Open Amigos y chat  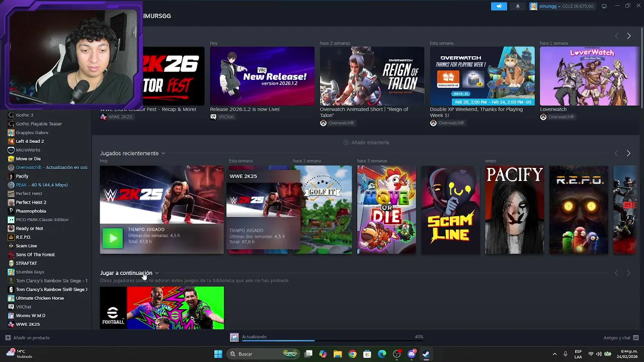(x=621, y=338)
